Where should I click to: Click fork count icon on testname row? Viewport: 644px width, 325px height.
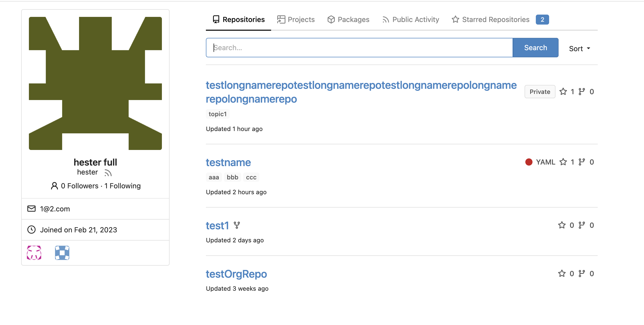click(x=582, y=162)
